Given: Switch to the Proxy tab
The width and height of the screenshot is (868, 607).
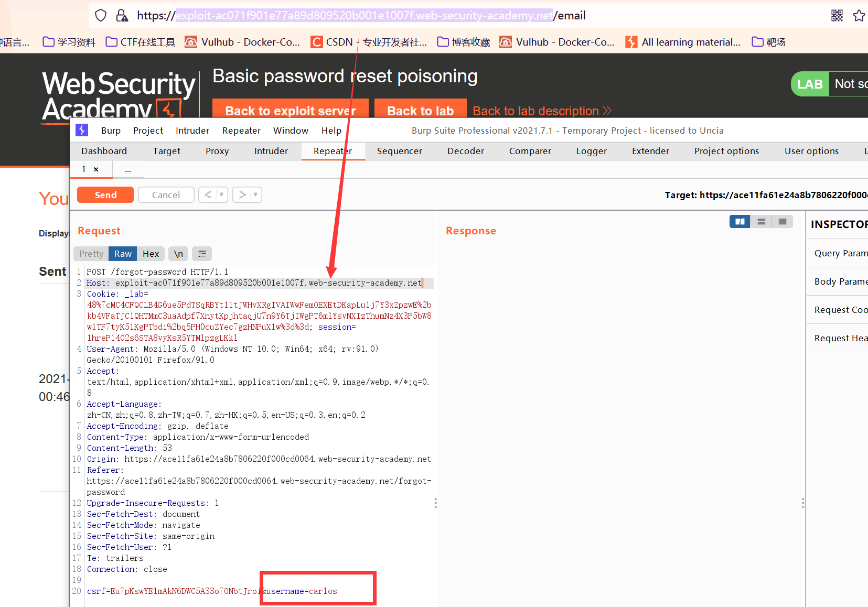Looking at the screenshot, I should (217, 151).
